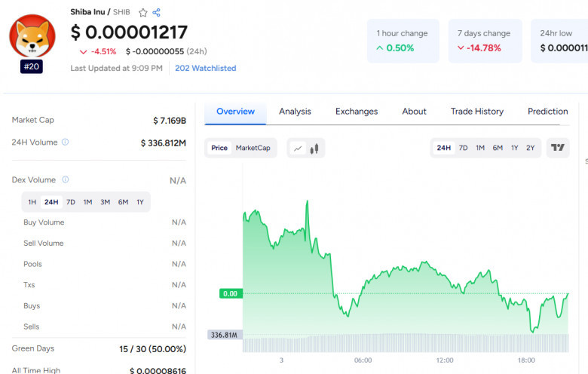Click the 06:00 time axis label
Image resolution: width=588 pixels, height=374 pixels.
[363, 360]
